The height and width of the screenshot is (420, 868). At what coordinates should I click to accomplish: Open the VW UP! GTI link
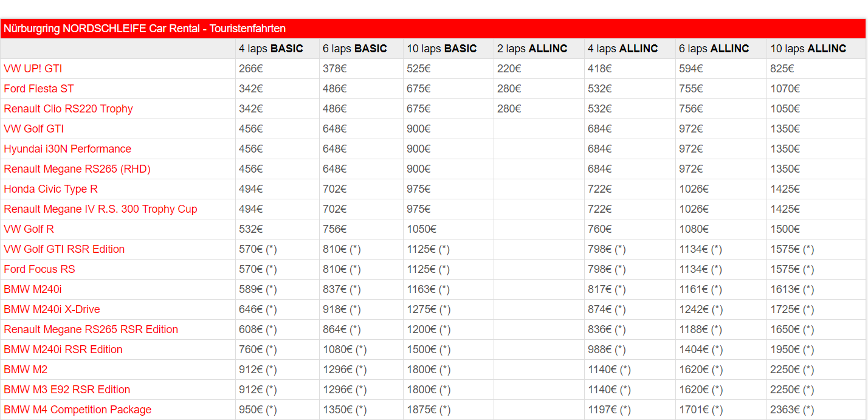click(33, 69)
